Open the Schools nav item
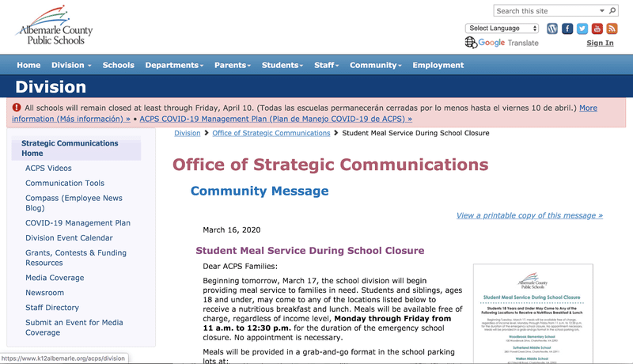The image size is (633, 364). point(118,65)
